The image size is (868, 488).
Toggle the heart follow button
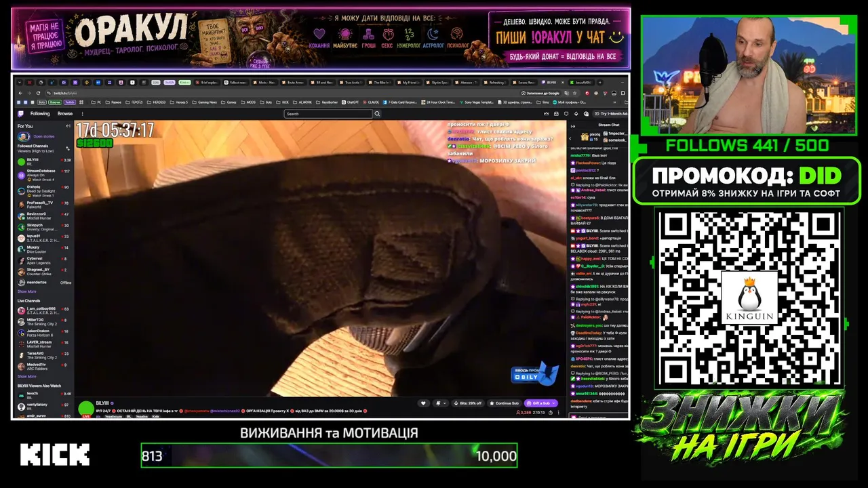click(x=424, y=403)
